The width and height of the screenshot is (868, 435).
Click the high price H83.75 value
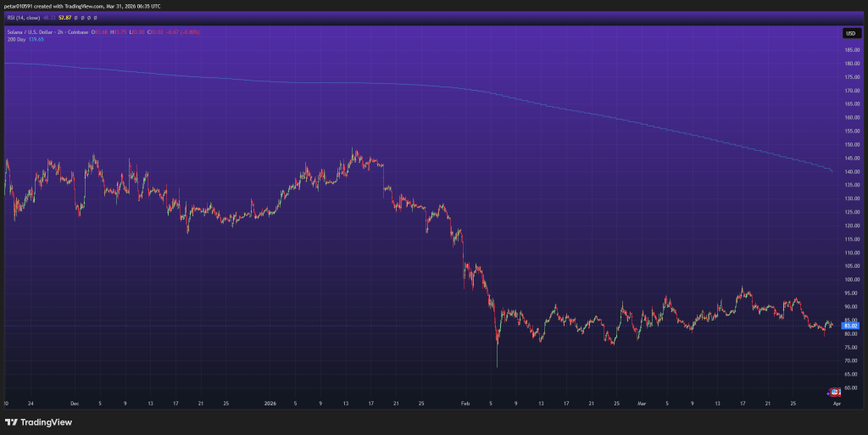119,32
